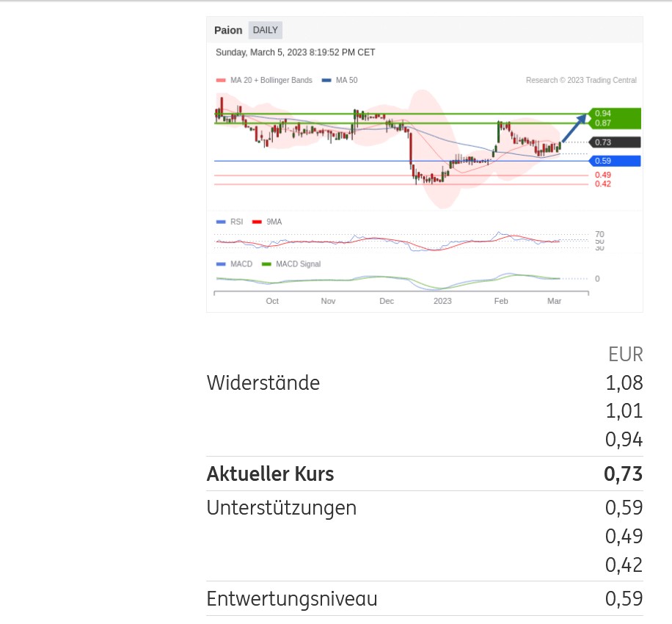Image resolution: width=672 pixels, height=624 pixels.
Task: Click the Paion chart title
Action: pyautogui.click(x=228, y=30)
